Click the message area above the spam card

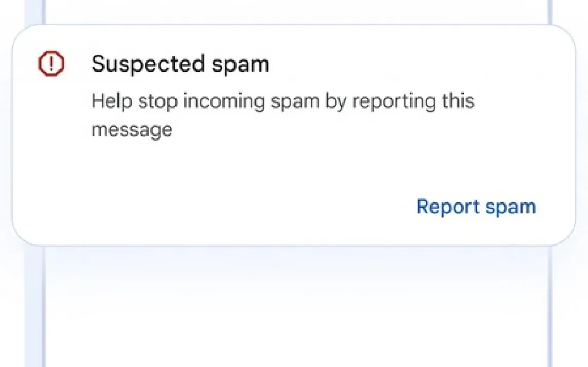tap(297, 10)
